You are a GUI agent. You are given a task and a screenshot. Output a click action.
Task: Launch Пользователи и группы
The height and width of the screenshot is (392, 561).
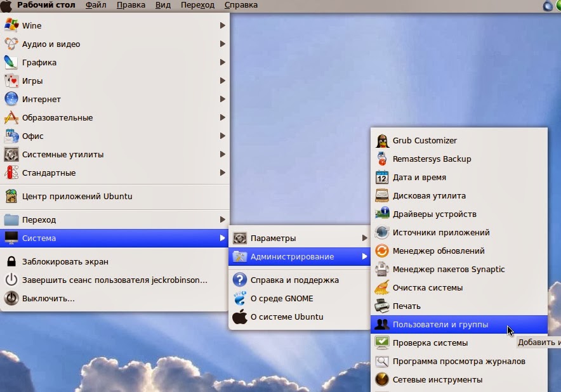coord(459,324)
